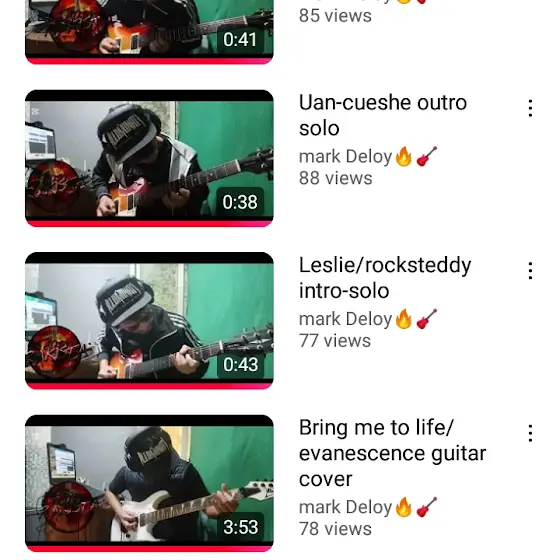The width and height of the screenshot is (560, 560).
Task: Open options menu for Uan-cueshe outro solo
Action: [x=530, y=108]
